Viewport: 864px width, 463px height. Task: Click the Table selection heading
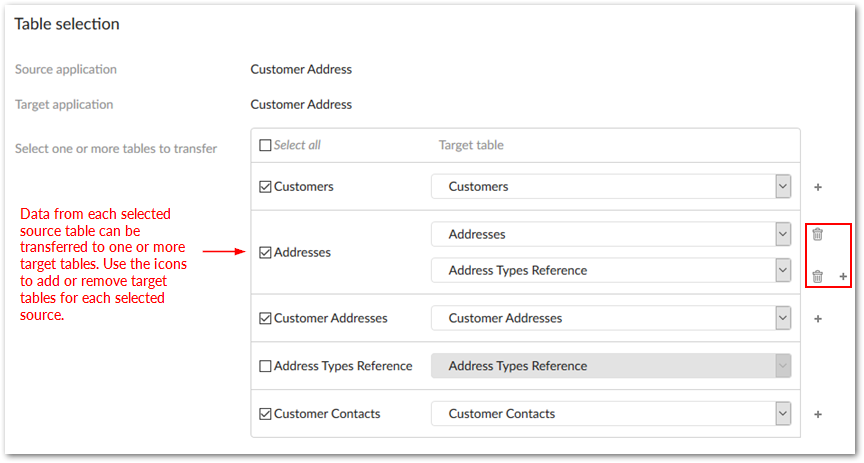point(67,24)
